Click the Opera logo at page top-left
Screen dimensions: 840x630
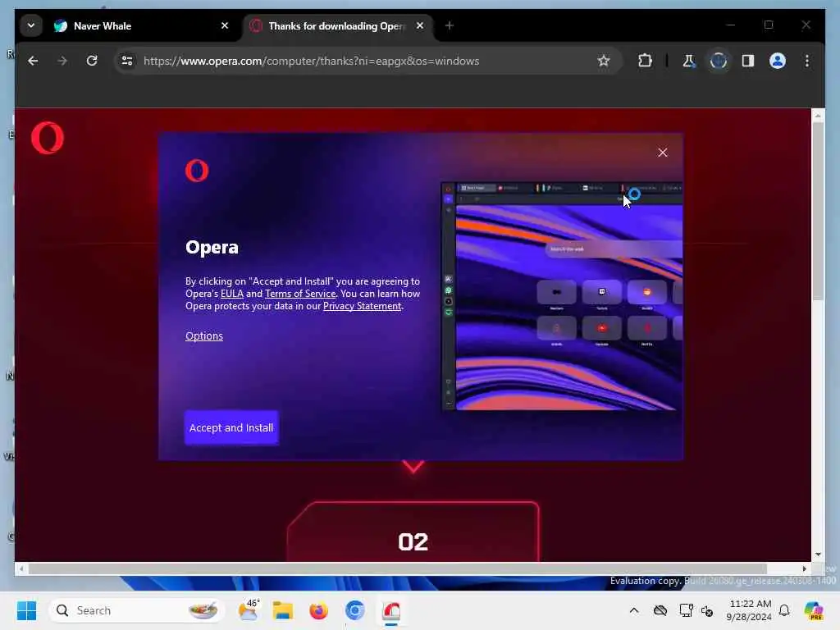(x=48, y=138)
